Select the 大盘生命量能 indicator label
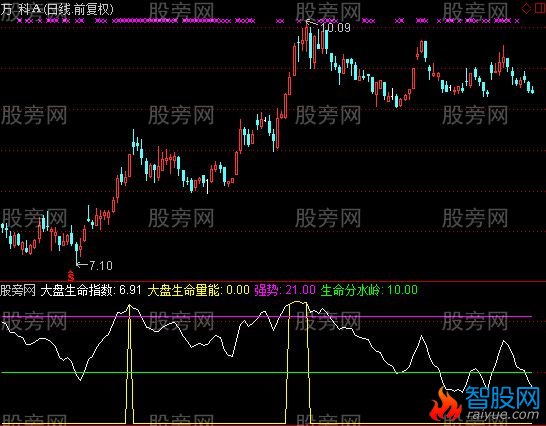 pos(184,290)
